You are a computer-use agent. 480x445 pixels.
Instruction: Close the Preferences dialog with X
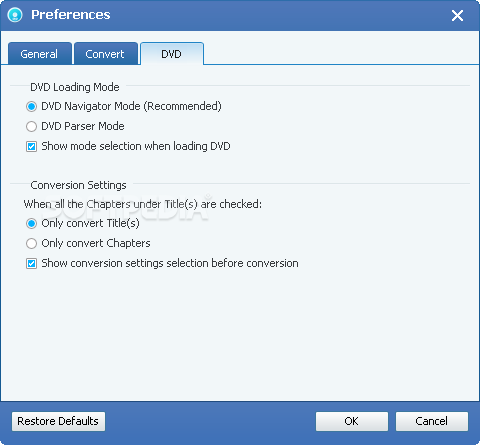[x=457, y=15]
